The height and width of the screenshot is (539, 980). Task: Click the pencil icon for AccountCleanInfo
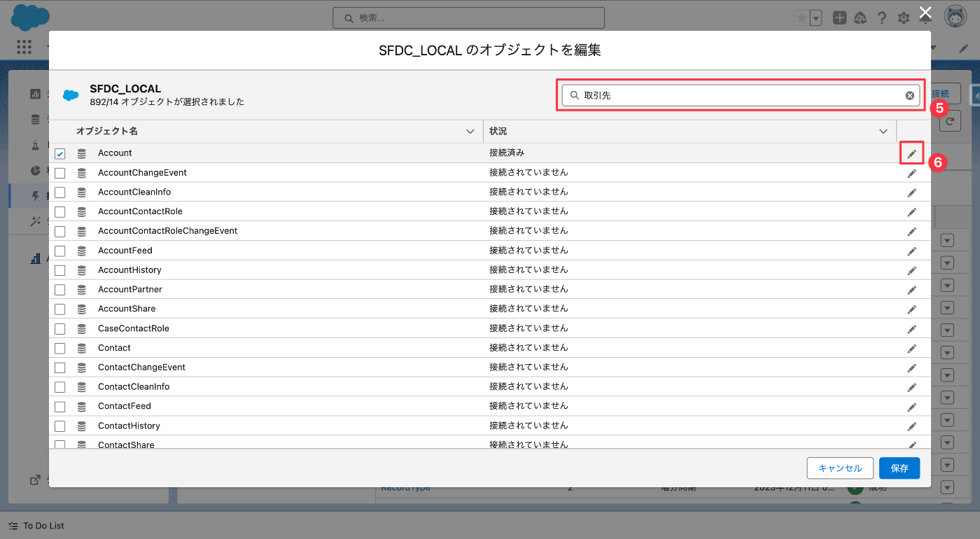(x=912, y=192)
